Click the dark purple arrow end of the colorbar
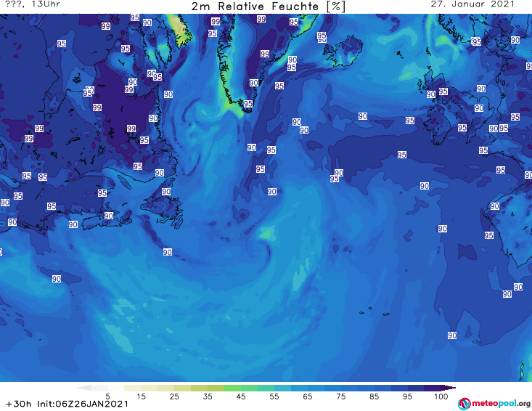Screen dimensions: 532x411 pos(449,388)
